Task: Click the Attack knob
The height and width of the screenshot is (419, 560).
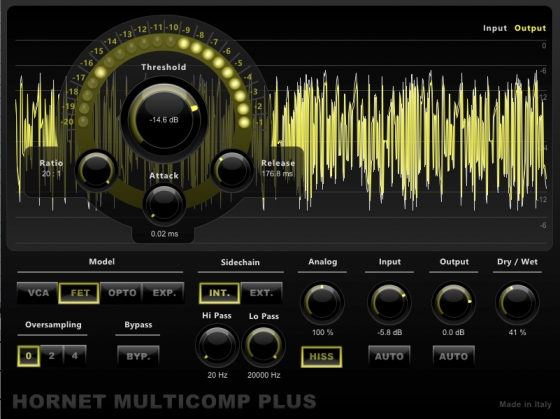Action: 164,204
